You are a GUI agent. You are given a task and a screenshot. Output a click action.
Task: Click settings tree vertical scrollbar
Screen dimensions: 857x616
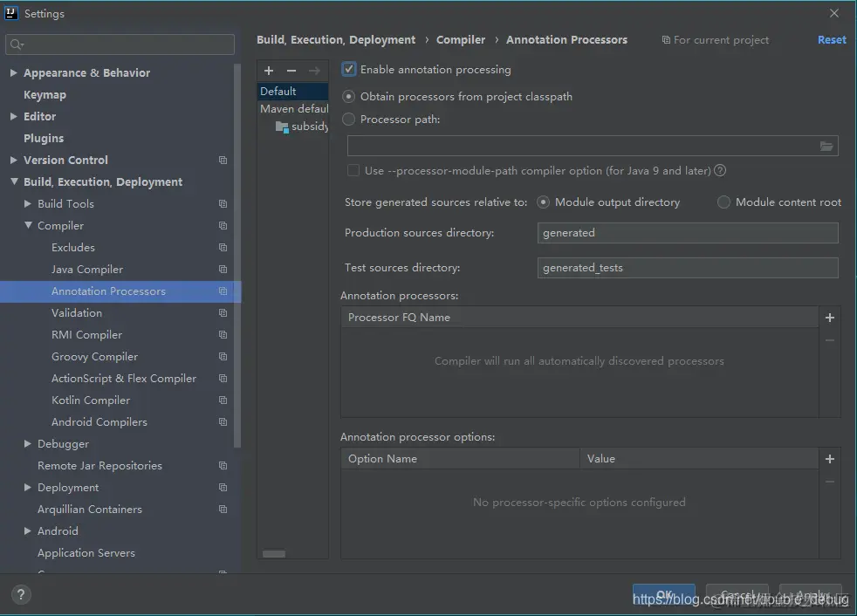pos(237,256)
